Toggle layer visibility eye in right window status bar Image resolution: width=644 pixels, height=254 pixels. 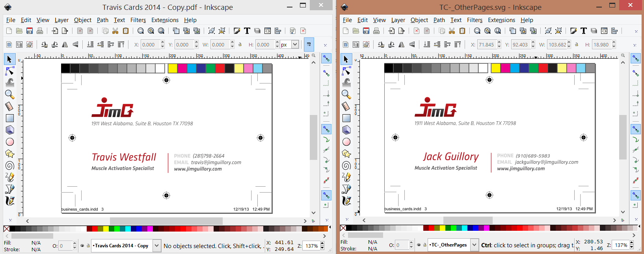(x=419, y=245)
